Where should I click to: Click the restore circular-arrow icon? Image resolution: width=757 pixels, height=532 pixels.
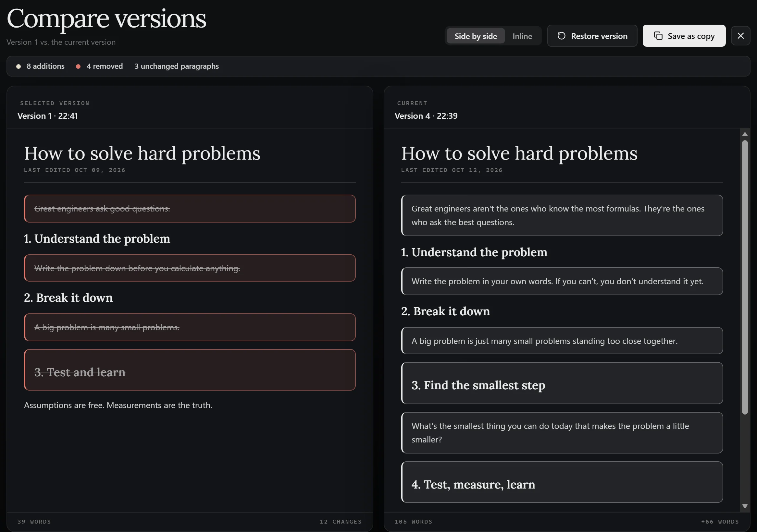[x=561, y=36]
